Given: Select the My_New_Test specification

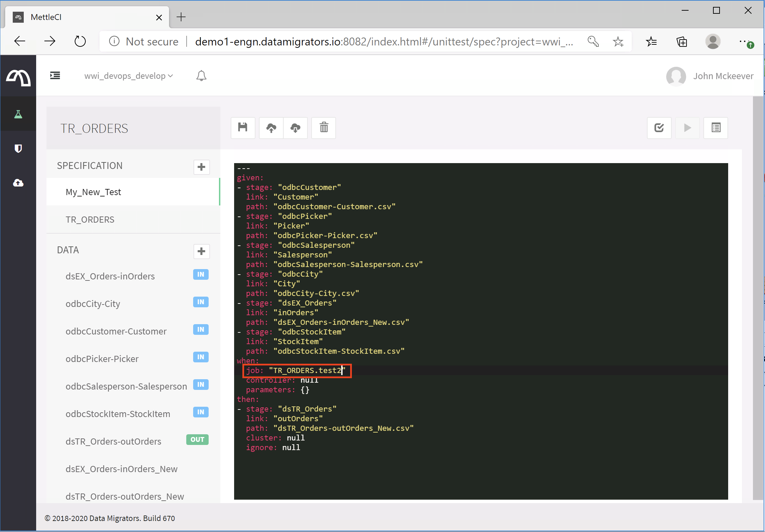Looking at the screenshot, I should click(x=93, y=192).
